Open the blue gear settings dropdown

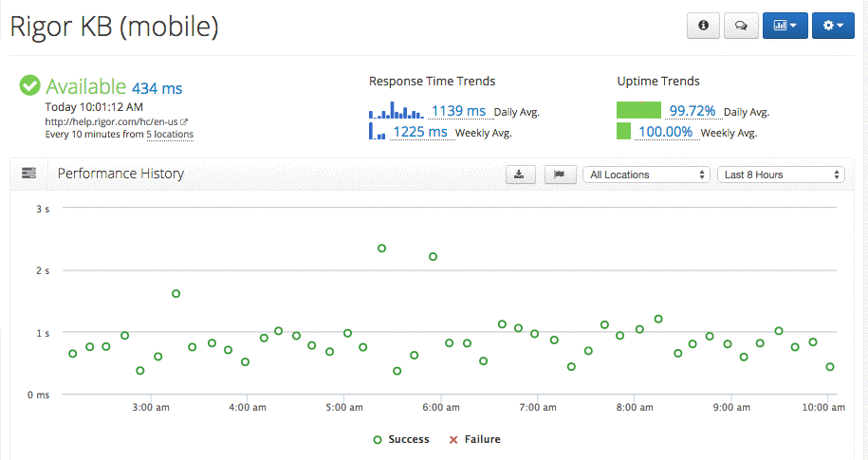[x=833, y=26]
